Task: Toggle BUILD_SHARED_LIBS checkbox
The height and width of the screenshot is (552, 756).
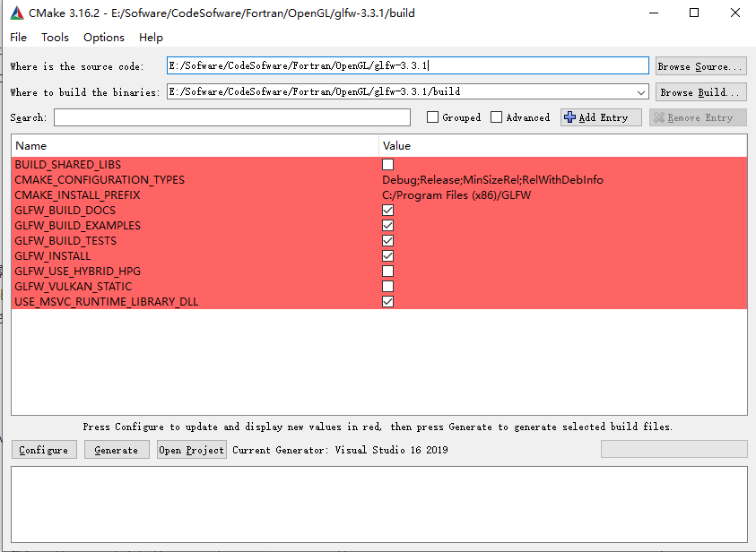Action: [387, 164]
